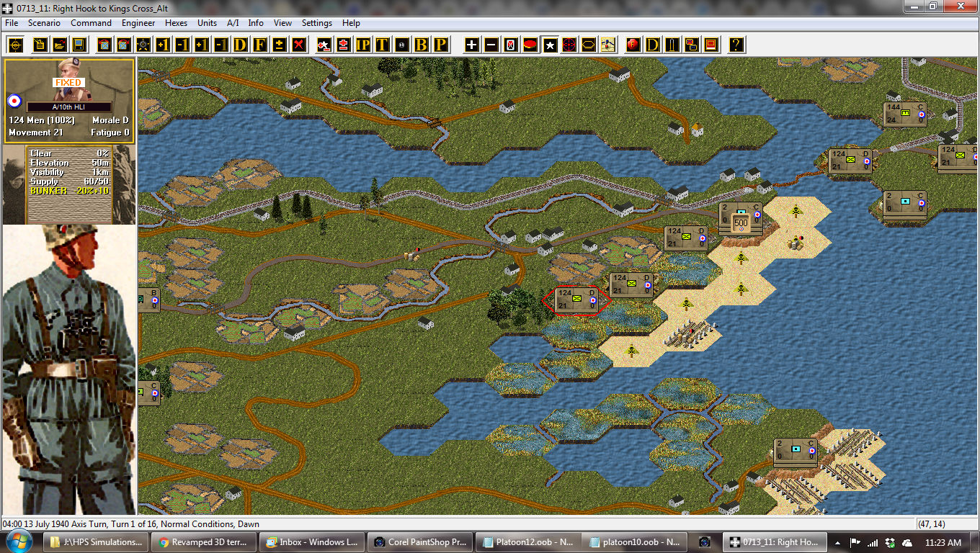Click the gold B toolbar icon
The height and width of the screenshot is (553, 980).
pyautogui.click(x=421, y=45)
